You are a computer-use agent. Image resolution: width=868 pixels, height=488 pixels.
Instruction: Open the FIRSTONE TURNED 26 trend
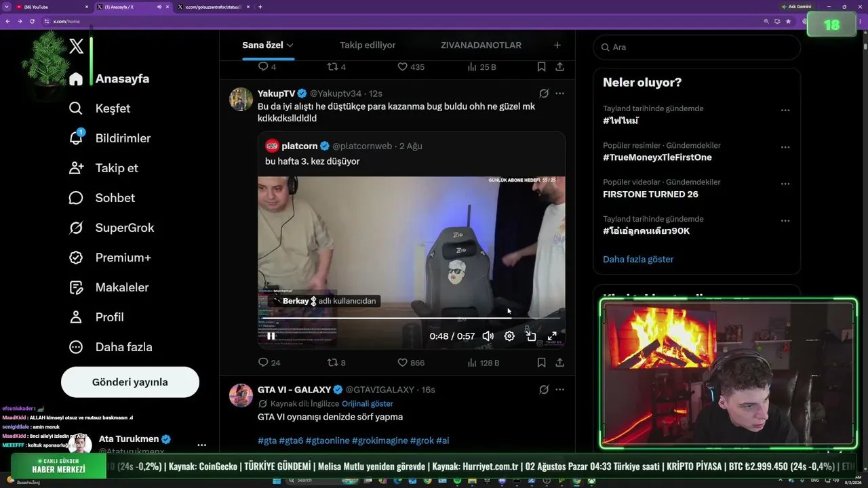click(x=650, y=195)
